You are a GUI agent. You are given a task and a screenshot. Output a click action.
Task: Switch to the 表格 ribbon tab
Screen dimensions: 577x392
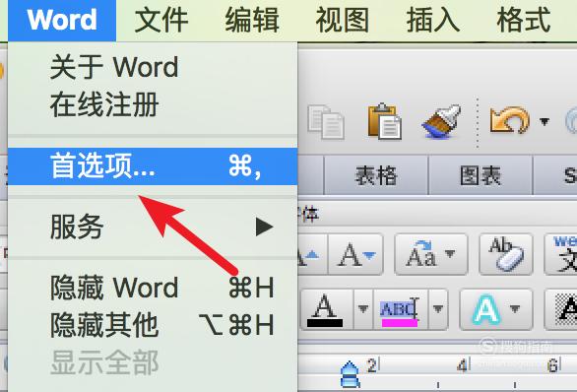376,175
